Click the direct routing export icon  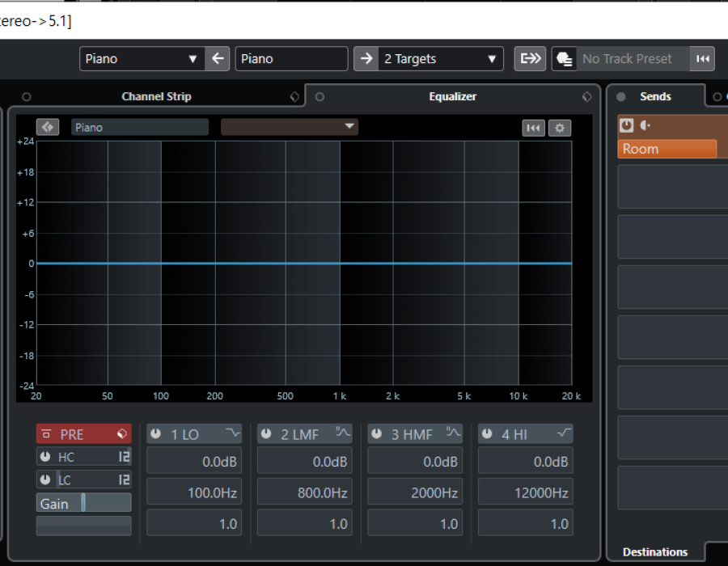click(x=530, y=59)
